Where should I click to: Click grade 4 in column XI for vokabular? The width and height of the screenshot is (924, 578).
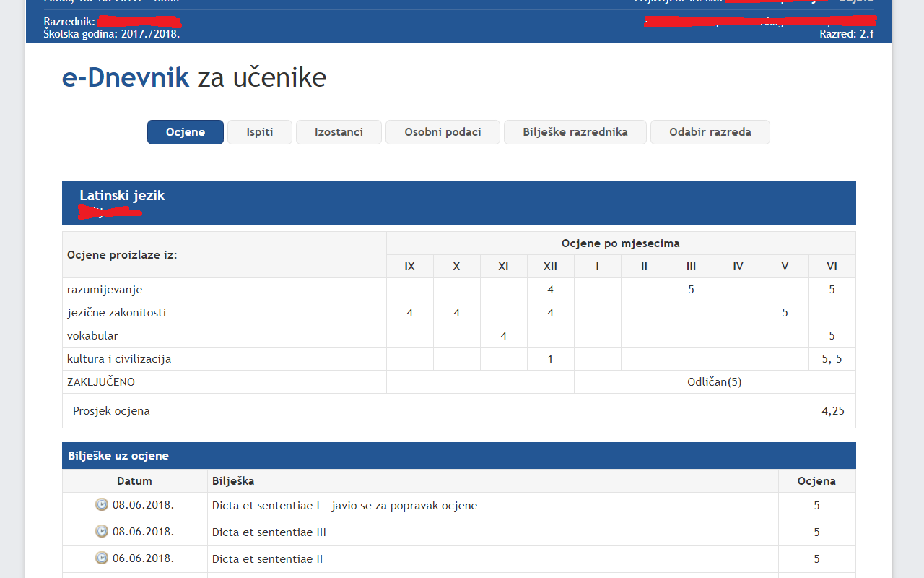pyautogui.click(x=503, y=335)
